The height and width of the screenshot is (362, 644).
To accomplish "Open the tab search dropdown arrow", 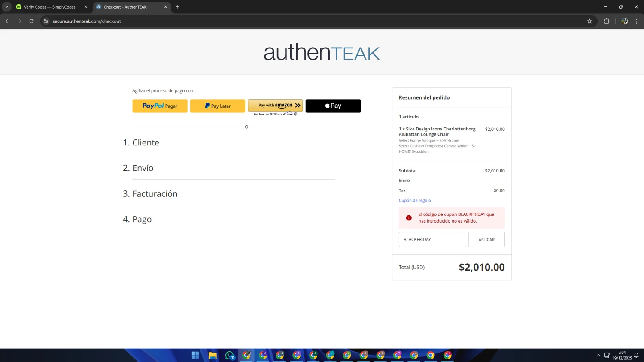I will pos(6,7).
